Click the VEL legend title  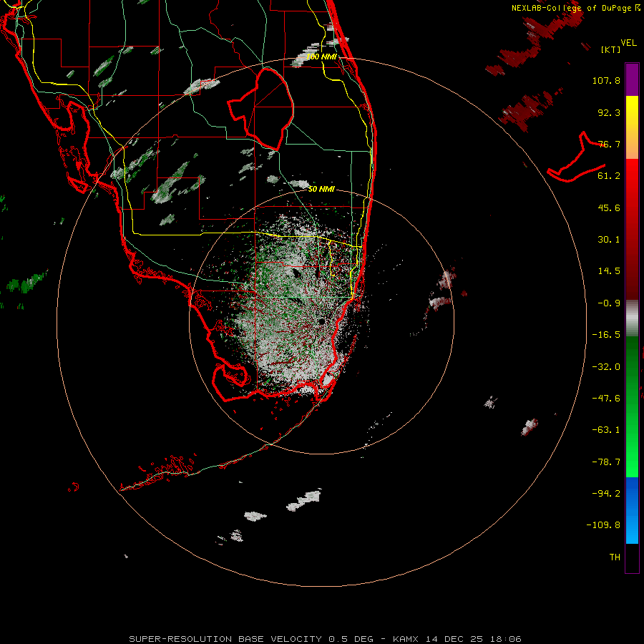[629, 42]
